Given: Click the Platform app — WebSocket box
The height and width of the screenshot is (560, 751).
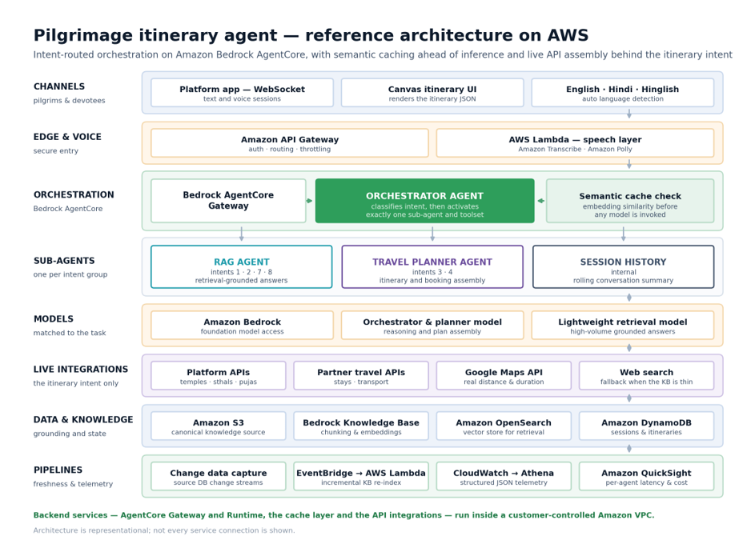Looking at the screenshot, I should 242,93.
